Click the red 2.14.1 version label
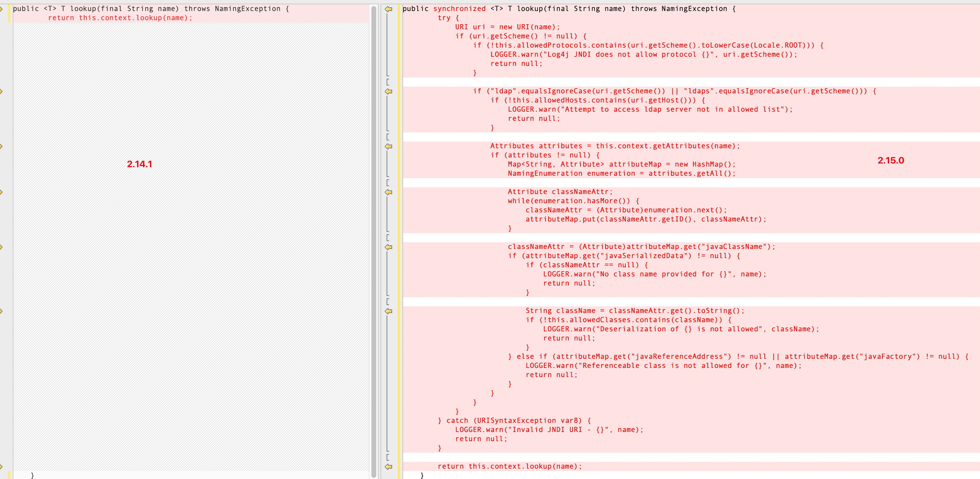Screen dimensions: 980x479 point(139,164)
